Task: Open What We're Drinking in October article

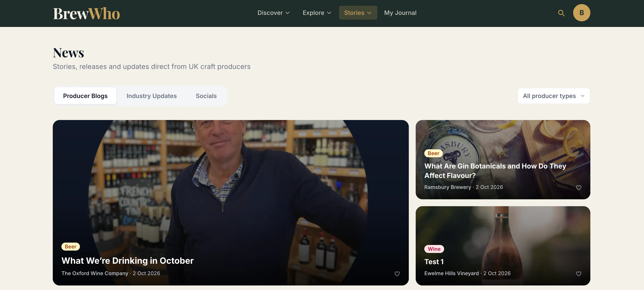Action: [128, 261]
